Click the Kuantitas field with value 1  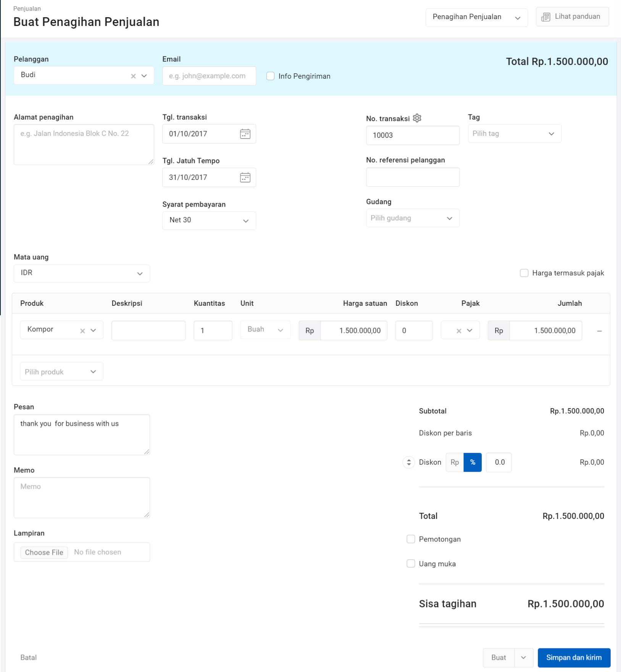(x=213, y=330)
